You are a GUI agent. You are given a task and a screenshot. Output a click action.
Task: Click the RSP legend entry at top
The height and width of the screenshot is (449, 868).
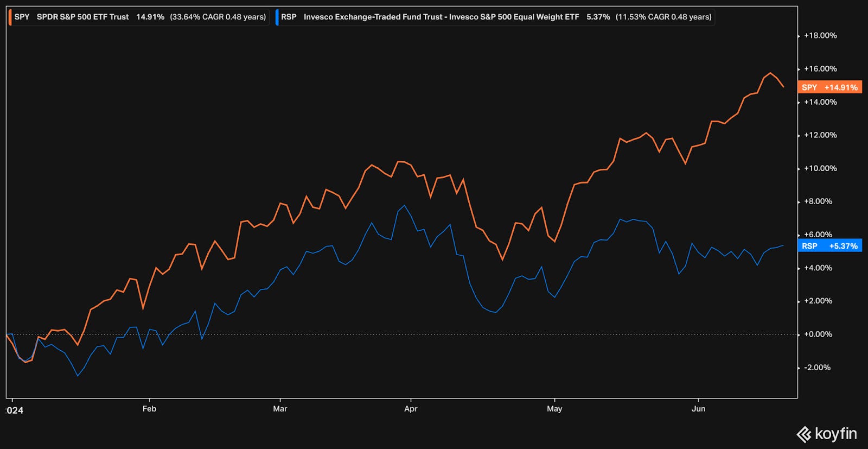(494, 17)
